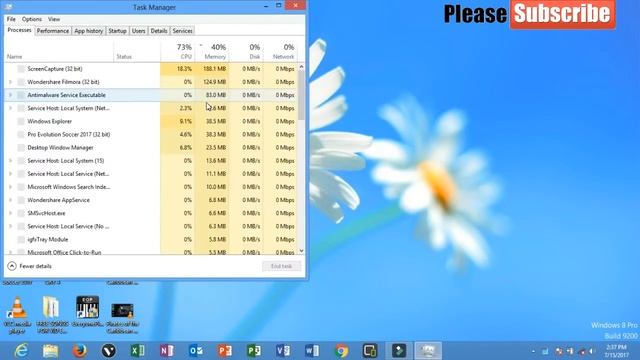
Task: Select the EOP piano desktop shortcut
Action: point(87,311)
